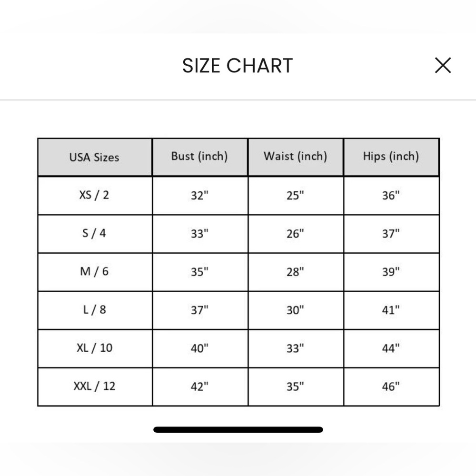Select the XS / 2 size row
The width and height of the screenshot is (476, 476).
(x=238, y=196)
